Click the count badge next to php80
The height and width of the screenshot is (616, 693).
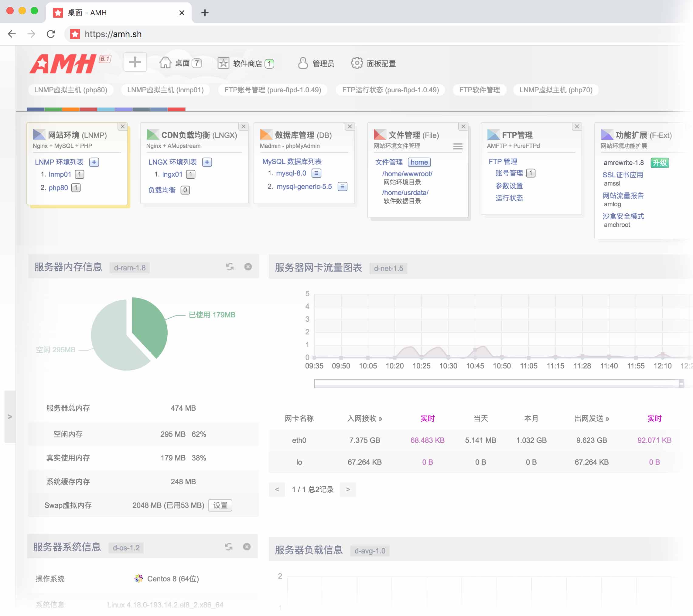76,188
